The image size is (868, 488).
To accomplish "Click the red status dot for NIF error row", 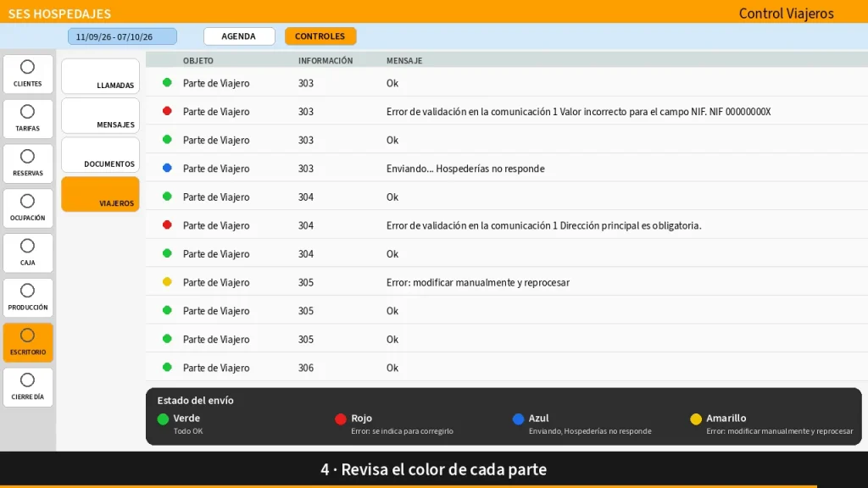I will coord(167,111).
